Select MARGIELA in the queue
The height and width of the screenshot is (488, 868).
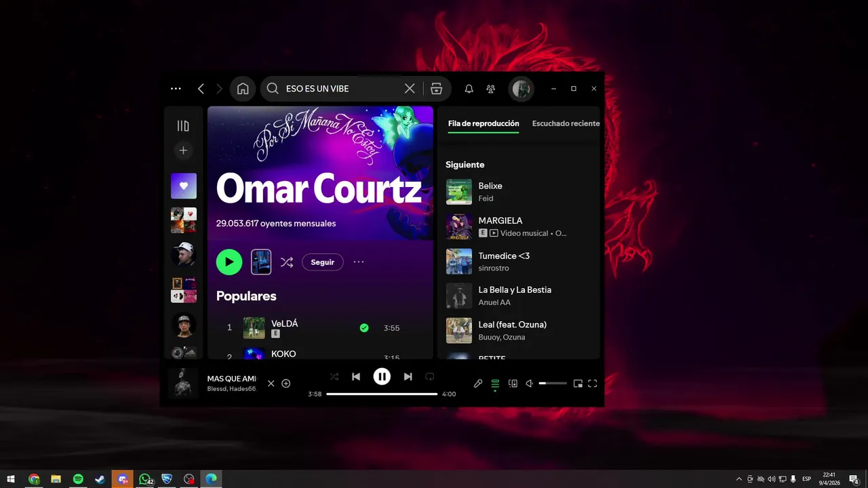click(x=519, y=226)
